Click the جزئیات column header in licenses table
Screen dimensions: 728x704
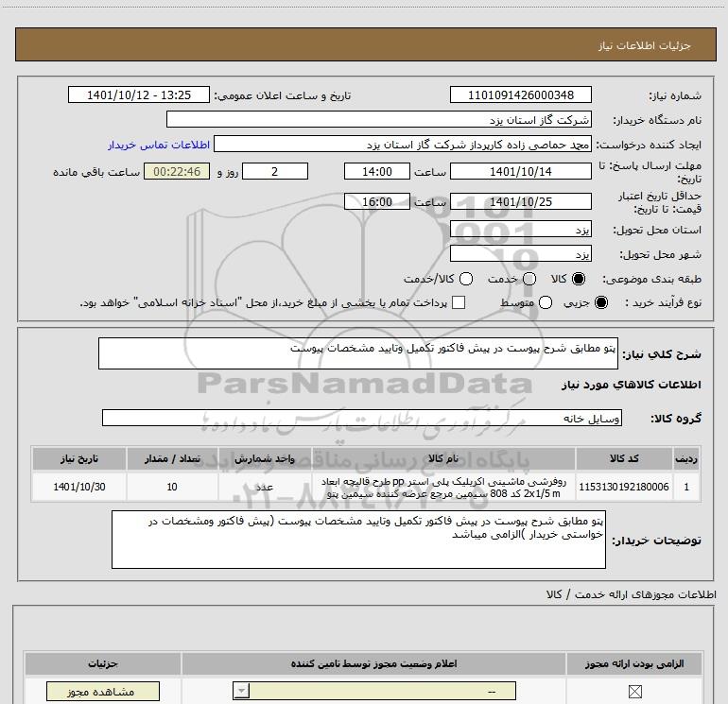pos(103,663)
